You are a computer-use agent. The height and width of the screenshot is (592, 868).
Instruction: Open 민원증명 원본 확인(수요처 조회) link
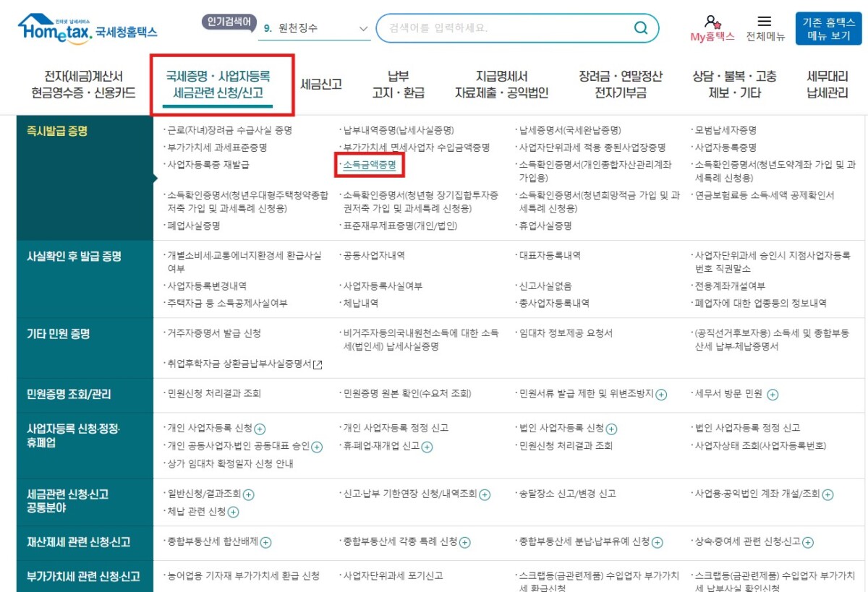[x=407, y=394]
